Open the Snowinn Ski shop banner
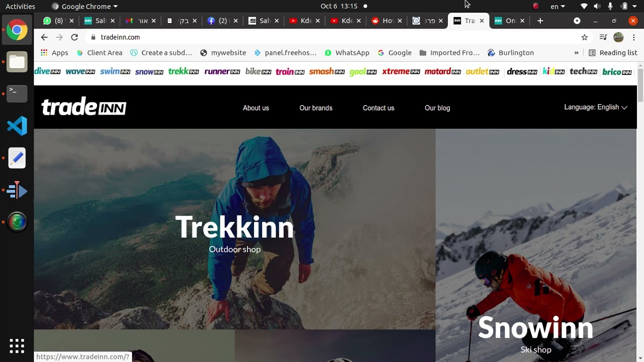This screenshot has height=362, width=644. pyautogui.click(x=536, y=245)
